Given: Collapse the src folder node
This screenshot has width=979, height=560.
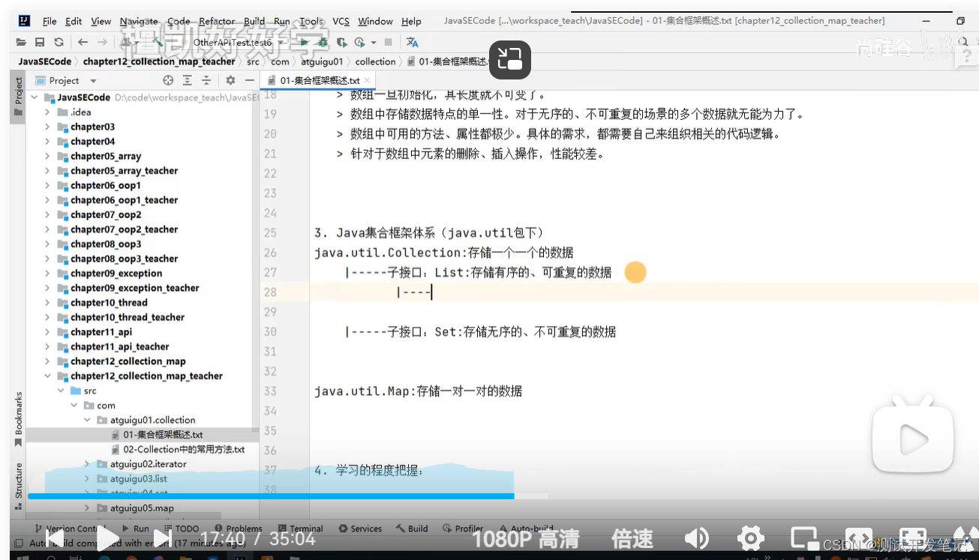Looking at the screenshot, I should [61, 391].
